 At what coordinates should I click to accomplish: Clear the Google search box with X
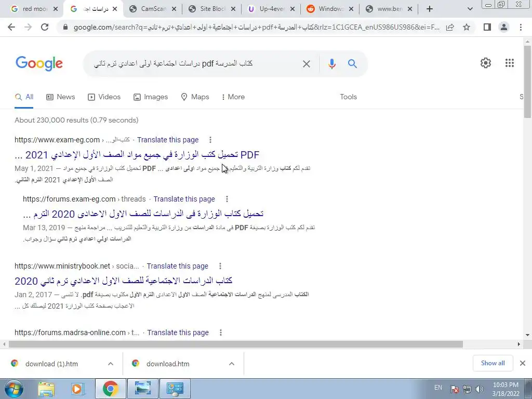point(307,63)
